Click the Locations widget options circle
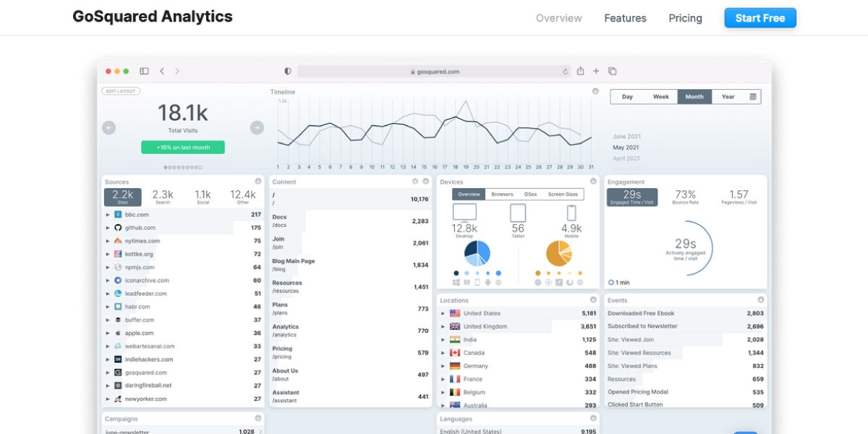 pos(593,299)
